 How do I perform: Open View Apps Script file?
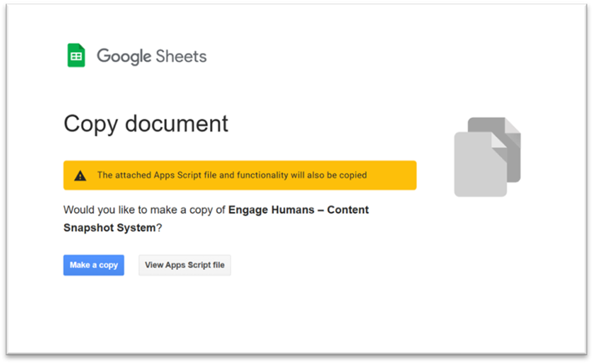click(185, 265)
